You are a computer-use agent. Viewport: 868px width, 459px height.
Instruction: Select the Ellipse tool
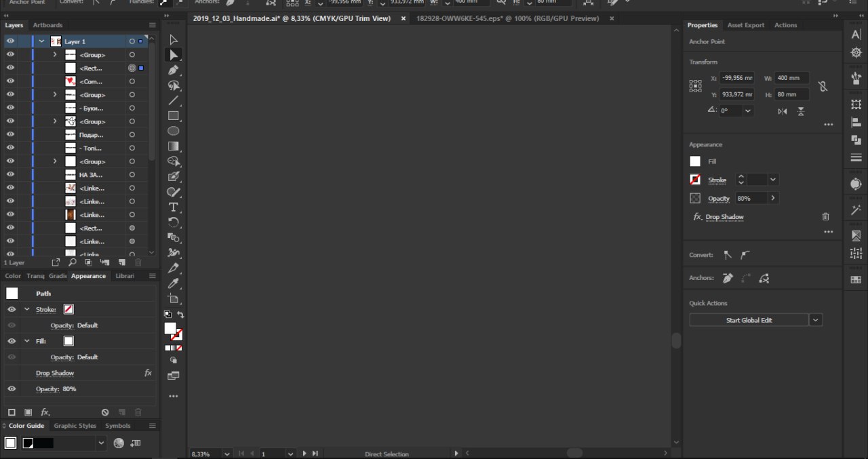point(174,131)
